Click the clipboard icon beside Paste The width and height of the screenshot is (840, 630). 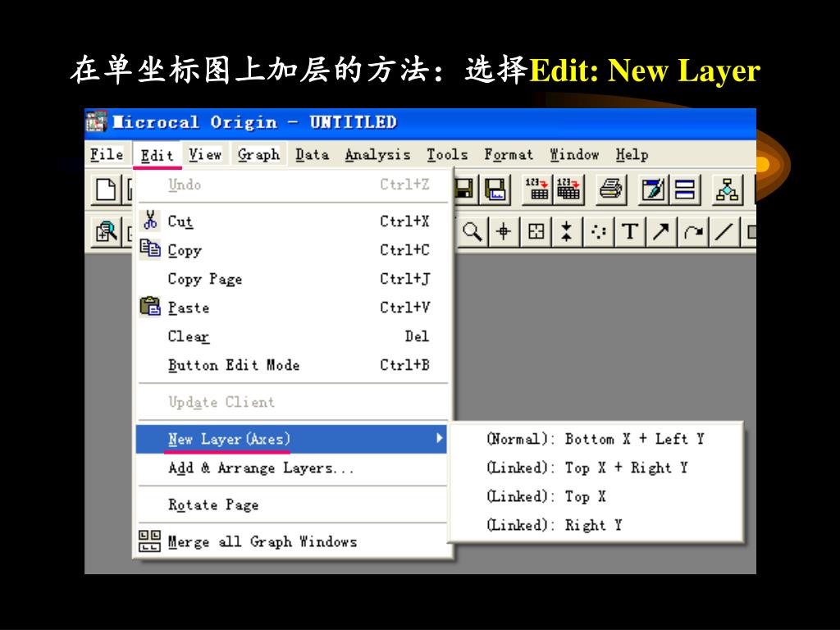[x=150, y=307]
